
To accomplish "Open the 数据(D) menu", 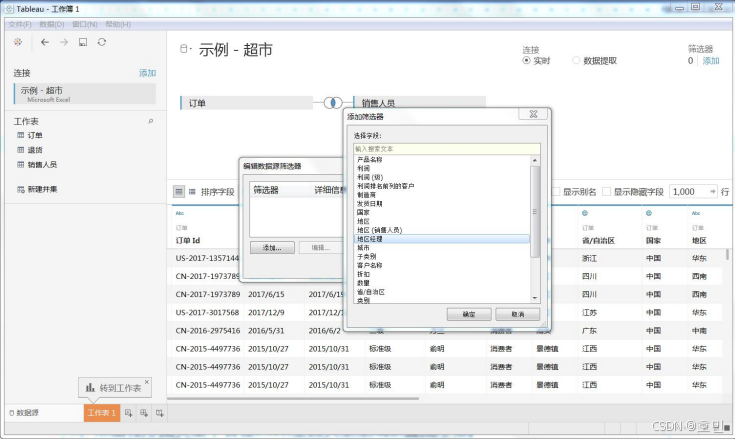I will pos(52,24).
